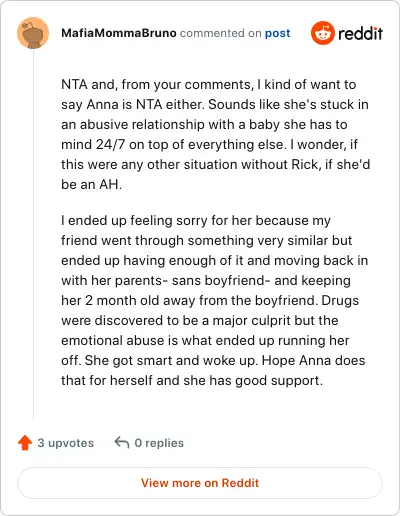The width and height of the screenshot is (400, 516).
Task: Click the MafiaMommaBruno avatar image
Action: (33, 33)
